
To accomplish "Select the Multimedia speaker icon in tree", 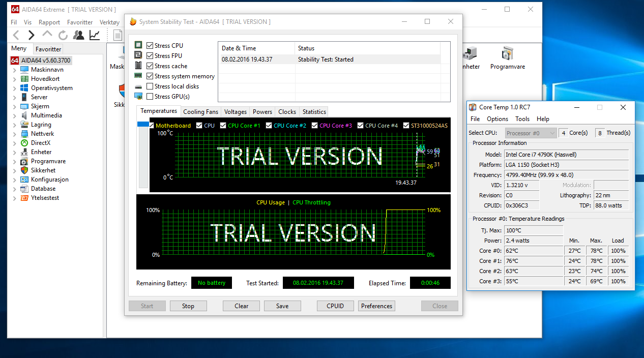I will click(24, 115).
